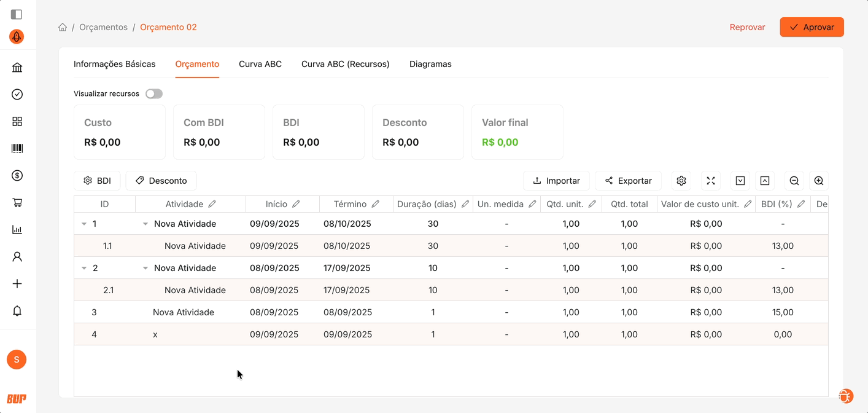
Task: Enter fullscreen with the expand arrows icon
Action: (711, 181)
